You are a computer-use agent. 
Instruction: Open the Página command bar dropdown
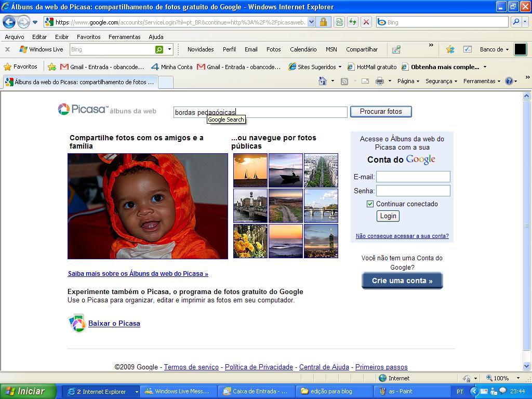click(408, 81)
